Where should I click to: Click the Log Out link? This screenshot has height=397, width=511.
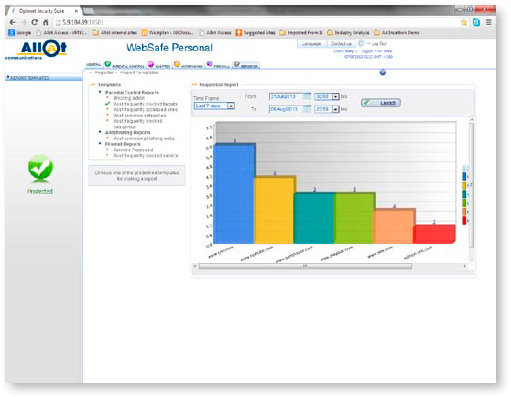(x=379, y=44)
